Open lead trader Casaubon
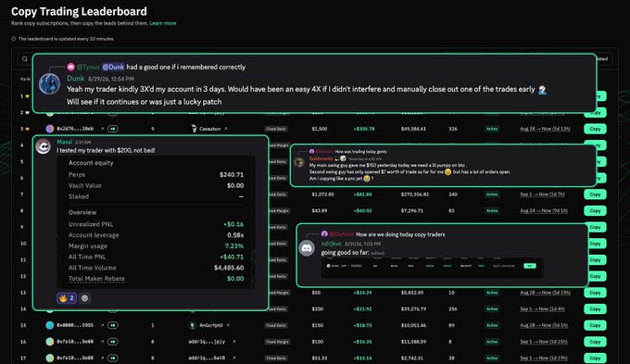The height and width of the screenshot is (364, 630). point(209,129)
